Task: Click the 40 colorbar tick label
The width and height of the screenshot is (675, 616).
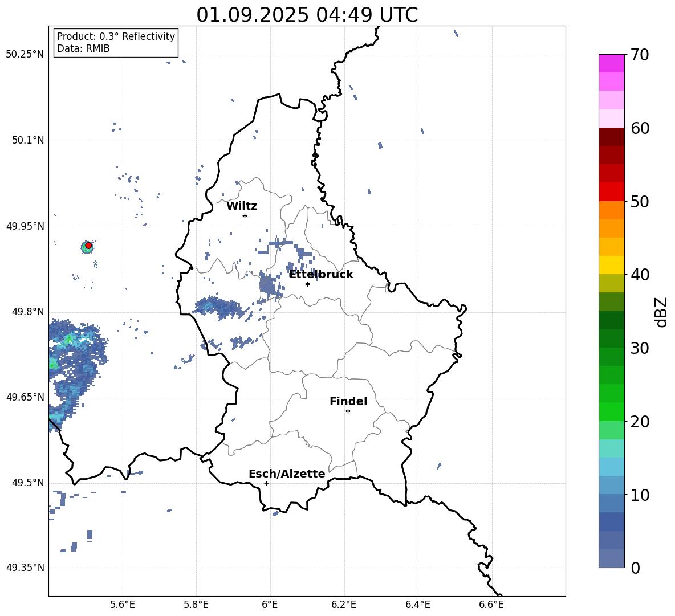Action: tap(640, 275)
